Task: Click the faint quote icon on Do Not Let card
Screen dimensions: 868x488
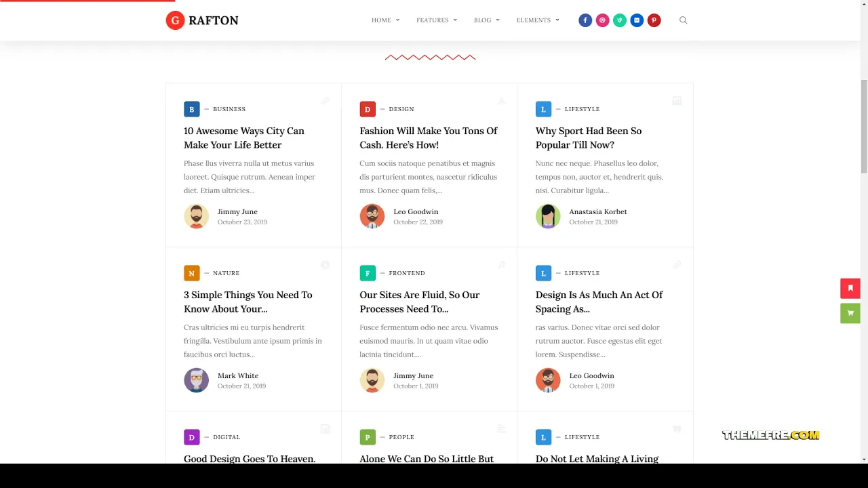Action: [x=677, y=429]
